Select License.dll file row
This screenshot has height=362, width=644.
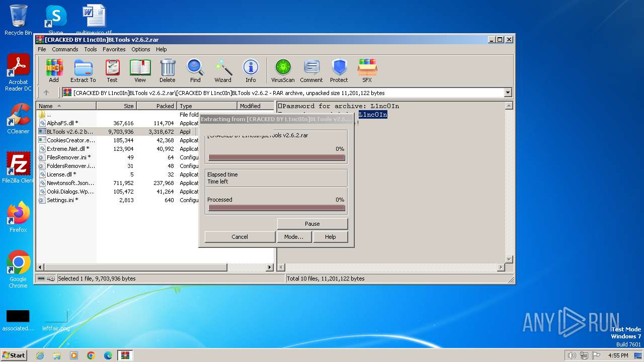[118, 174]
